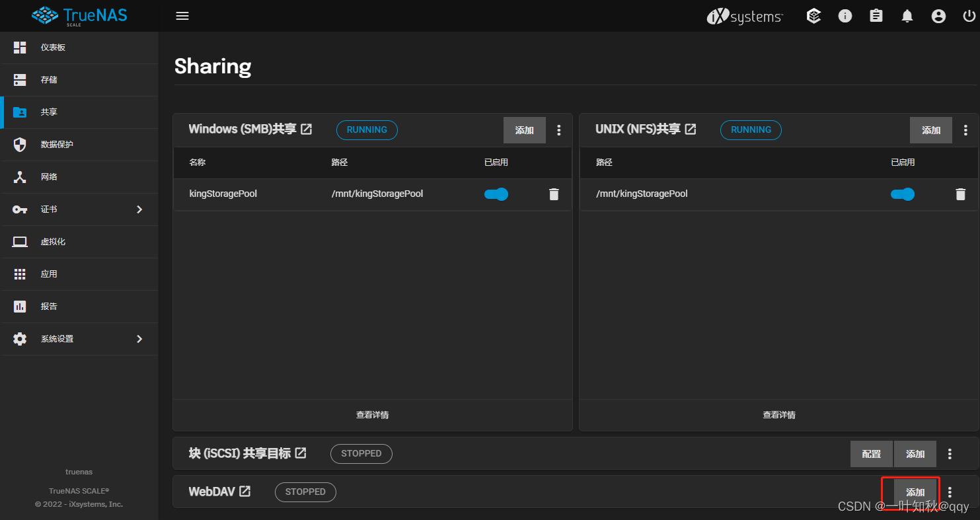The height and width of the screenshot is (520, 980).
Task: Open iSCSI share targets external link icon
Action: pyautogui.click(x=300, y=453)
